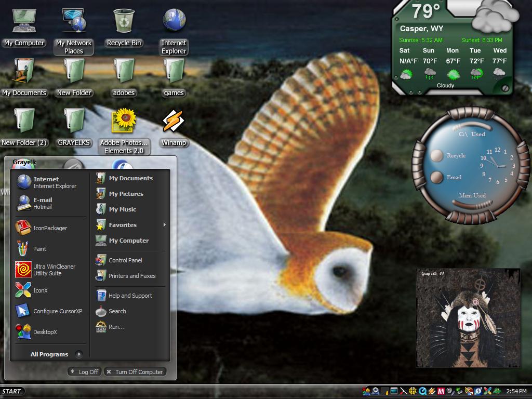The width and height of the screenshot is (532, 399).
Task: Expand the All Programs arrow
Action: [x=79, y=354]
